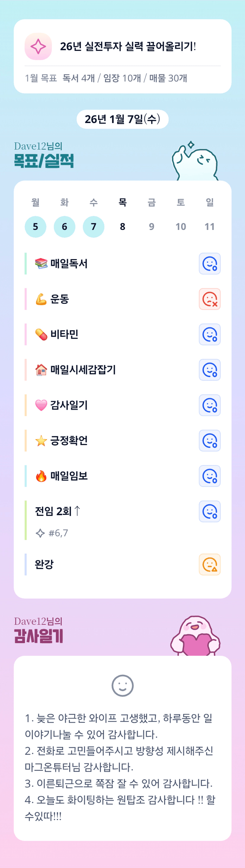Select Thursday the 8th in the week row
The height and width of the screenshot is (868, 245).
(123, 227)
